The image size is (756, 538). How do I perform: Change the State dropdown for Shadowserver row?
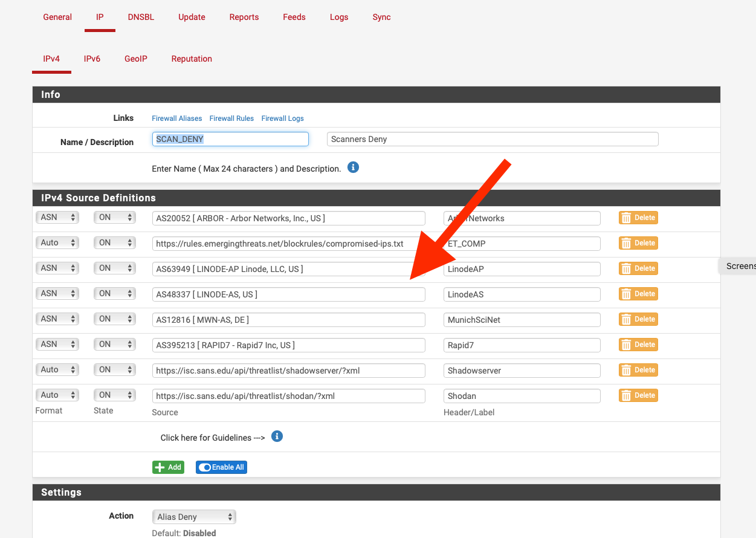click(x=115, y=369)
